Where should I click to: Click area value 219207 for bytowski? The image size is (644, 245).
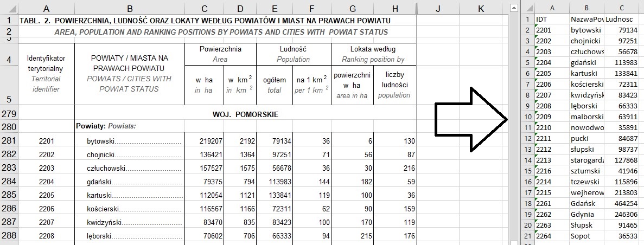[x=204, y=141]
